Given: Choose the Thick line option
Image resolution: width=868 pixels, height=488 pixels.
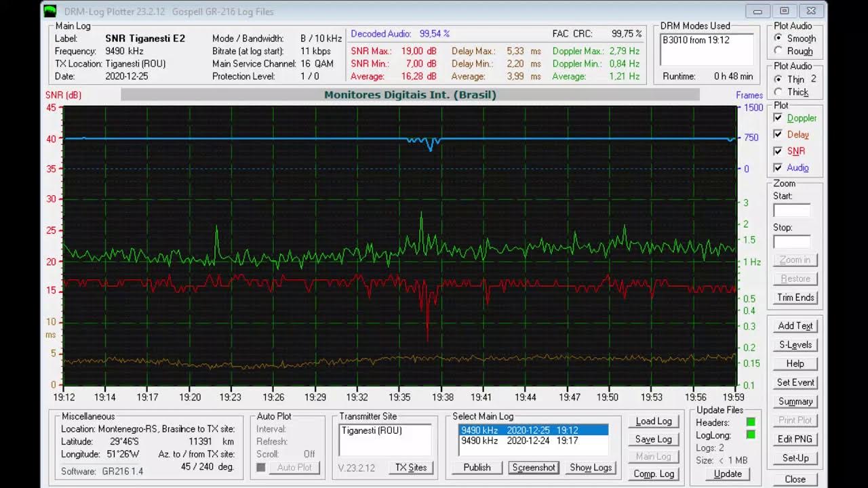Looking at the screenshot, I should (x=778, y=91).
